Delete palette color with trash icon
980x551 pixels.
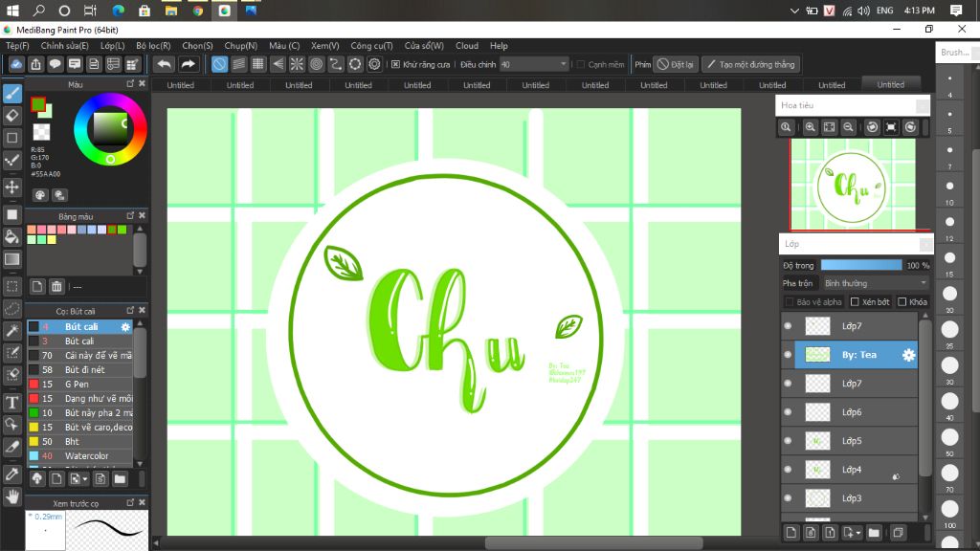coord(56,287)
